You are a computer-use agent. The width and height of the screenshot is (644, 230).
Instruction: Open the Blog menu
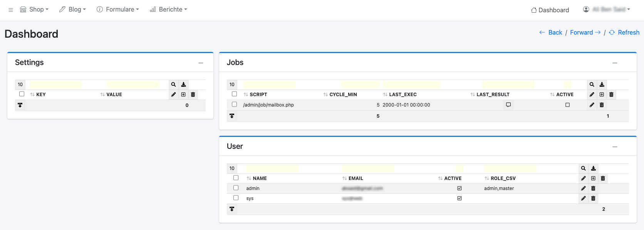pyautogui.click(x=72, y=10)
